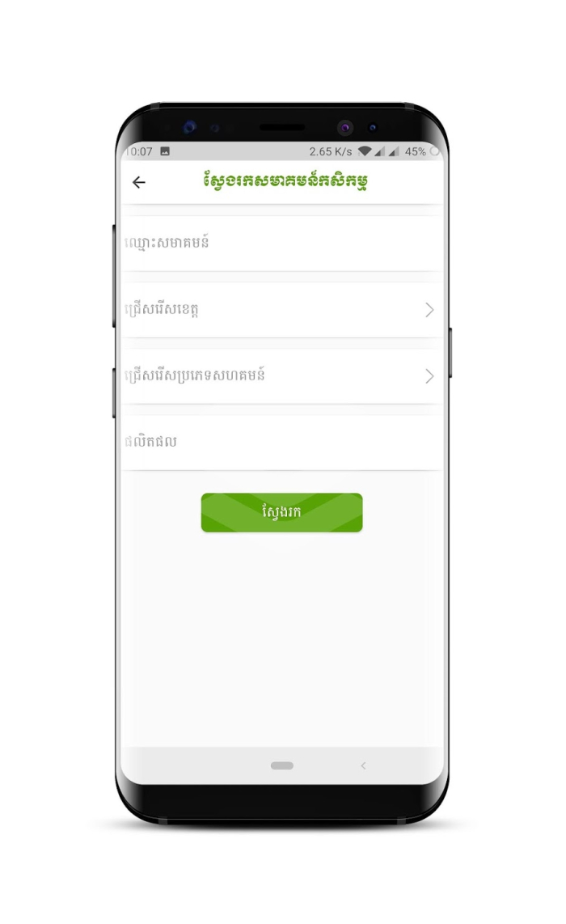Image resolution: width=566 pixels, height=924 pixels.
Task: Tap the image notification icon in status bar
Action: (x=165, y=151)
